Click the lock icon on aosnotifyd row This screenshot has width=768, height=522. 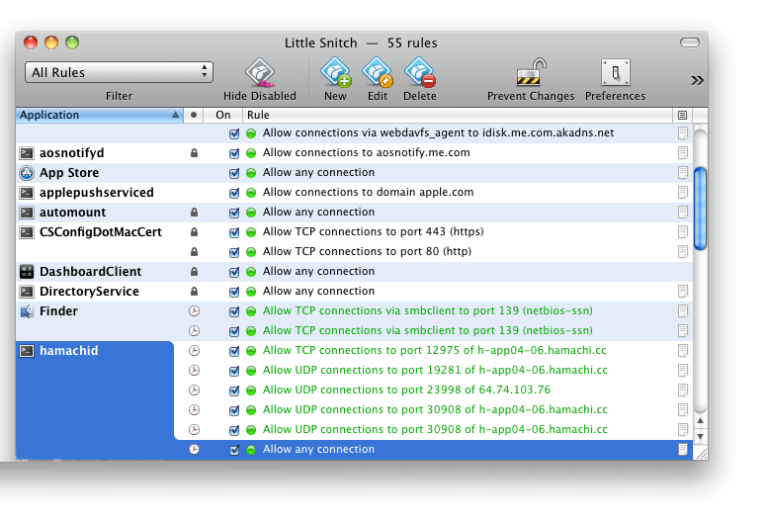tap(194, 153)
